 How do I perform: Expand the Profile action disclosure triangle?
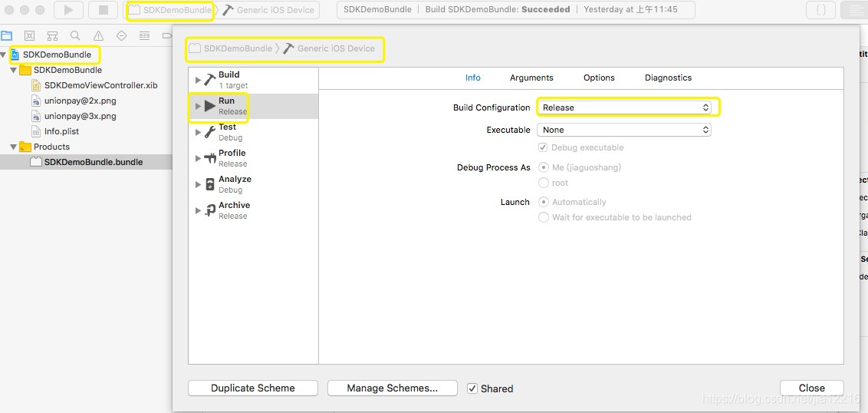198,158
